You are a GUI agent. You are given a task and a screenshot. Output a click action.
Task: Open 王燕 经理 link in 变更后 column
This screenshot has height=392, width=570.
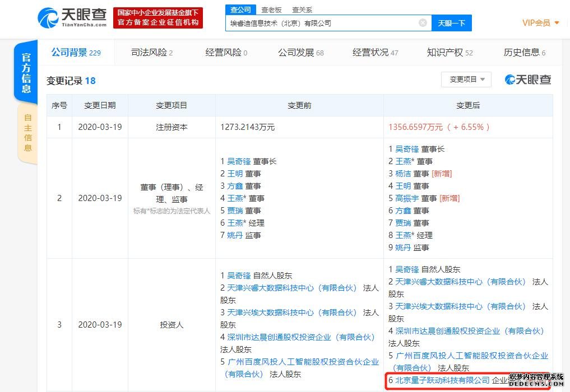[403, 235]
